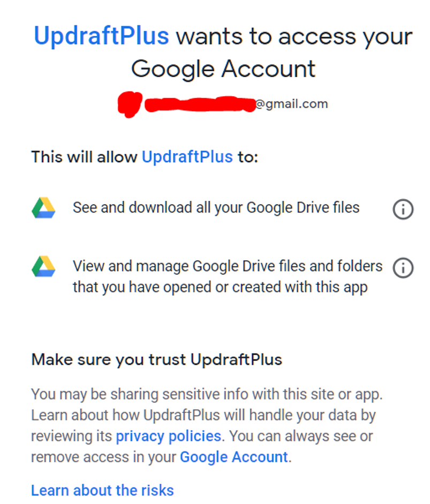Click "You may be sharing sensitive info" sentence

tap(206, 394)
